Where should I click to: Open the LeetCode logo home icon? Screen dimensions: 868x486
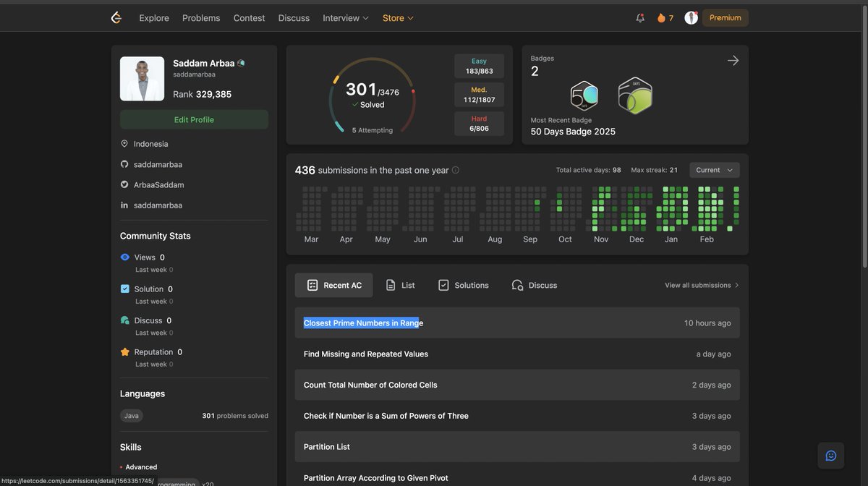click(x=116, y=18)
